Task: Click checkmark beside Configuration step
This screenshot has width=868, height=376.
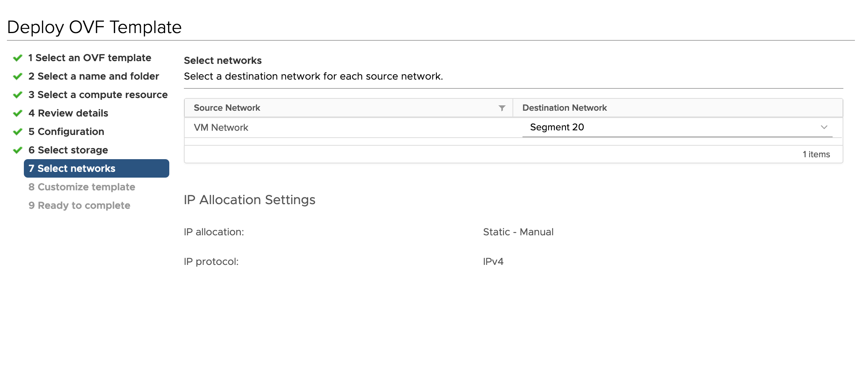Action: 18,132
